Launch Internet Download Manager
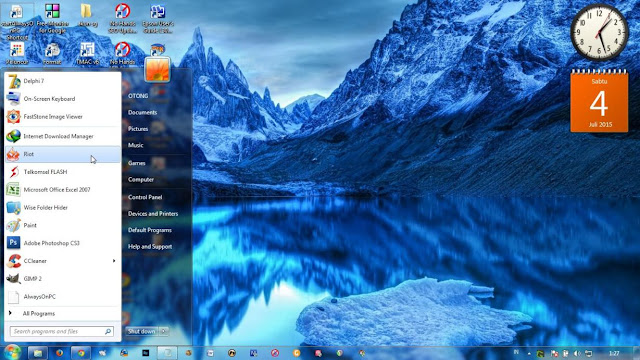This screenshot has height=360, width=640. (x=62, y=136)
